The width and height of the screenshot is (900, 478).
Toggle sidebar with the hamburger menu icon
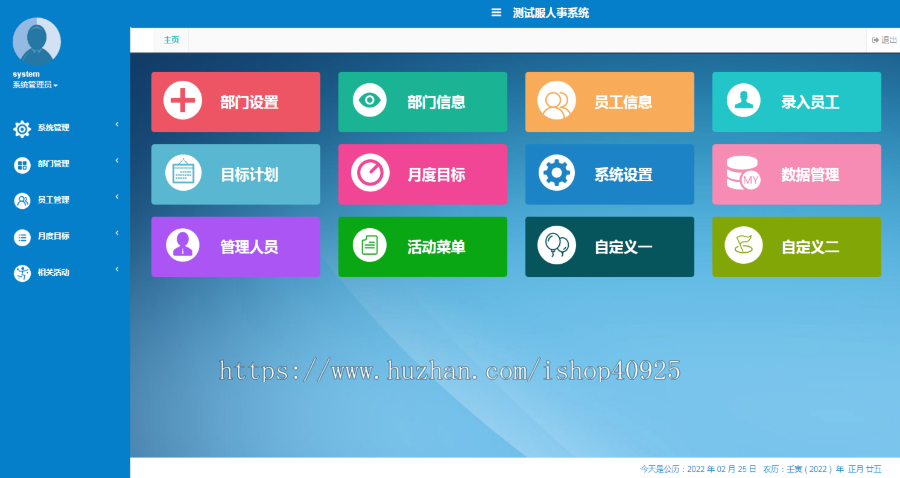(x=496, y=13)
